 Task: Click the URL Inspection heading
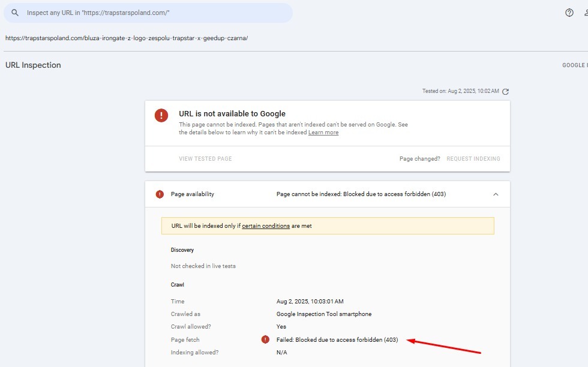[33, 65]
